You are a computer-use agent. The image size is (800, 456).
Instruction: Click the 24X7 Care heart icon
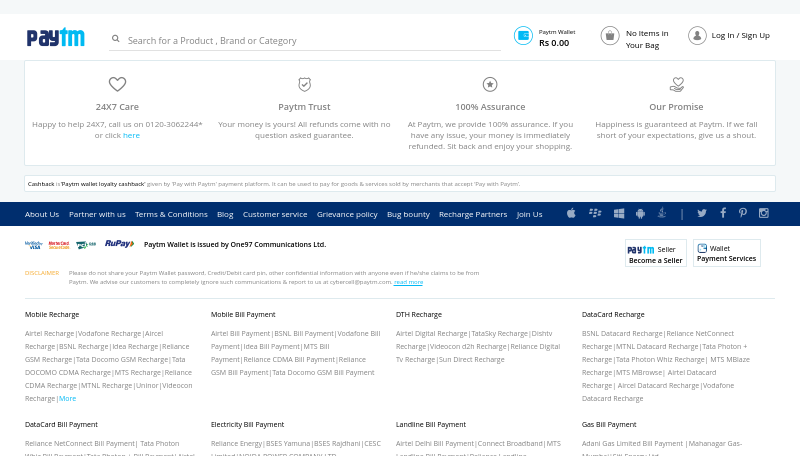pyautogui.click(x=117, y=84)
